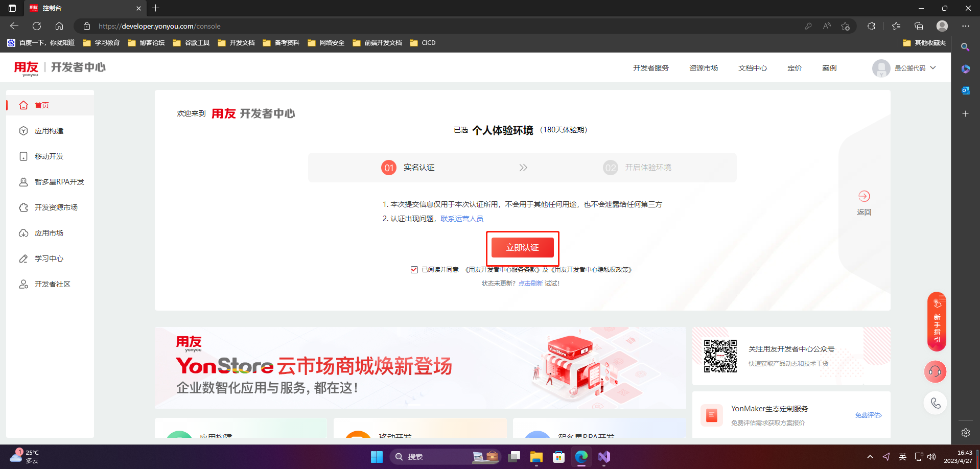This screenshot has width=980, height=469.
Task: Refresh the page with browser reload icon
Action: tap(37, 26)
